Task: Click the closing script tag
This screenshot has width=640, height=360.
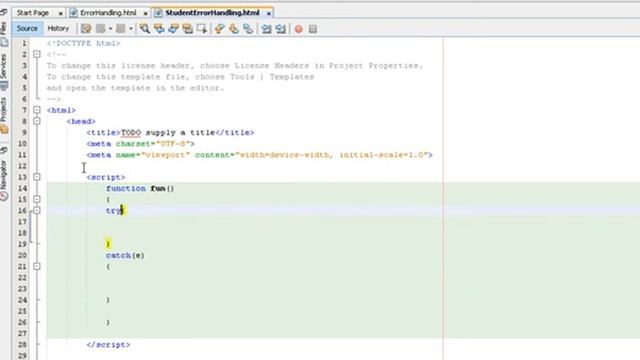Action: (x=108, y=345)
